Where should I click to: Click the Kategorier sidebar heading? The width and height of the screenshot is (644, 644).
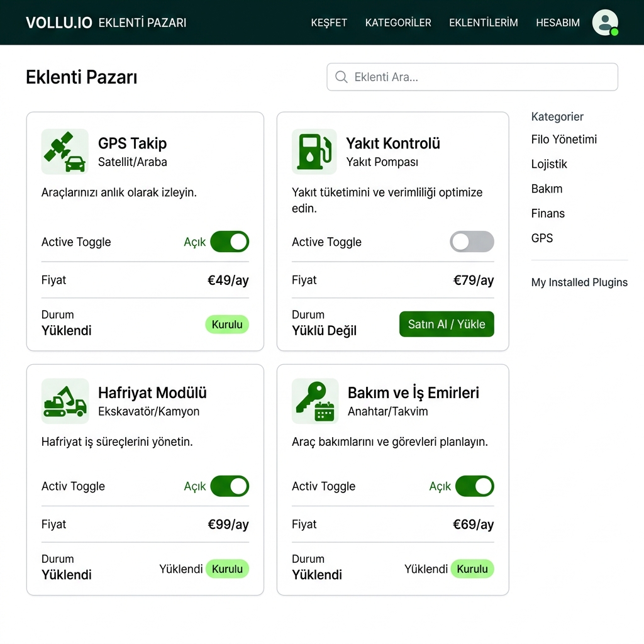[557, 116]
